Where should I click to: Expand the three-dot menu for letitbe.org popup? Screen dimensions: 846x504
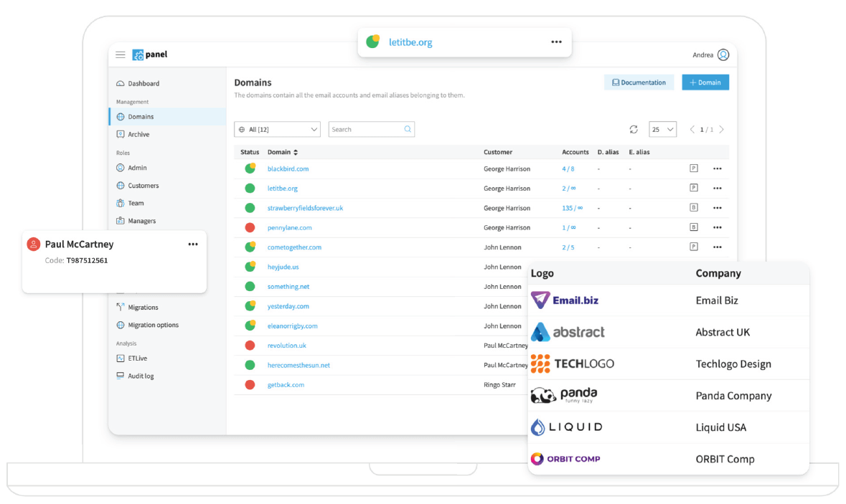556,42
